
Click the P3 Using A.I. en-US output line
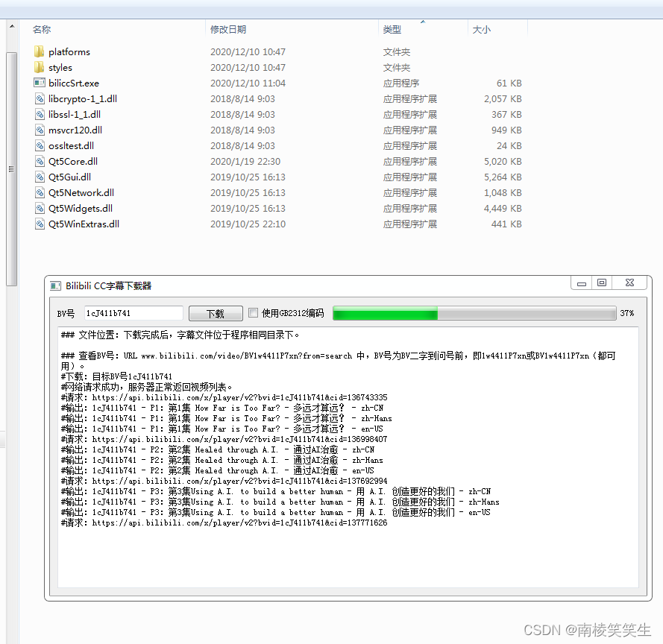pyautogui.click(x=276, y=512)
